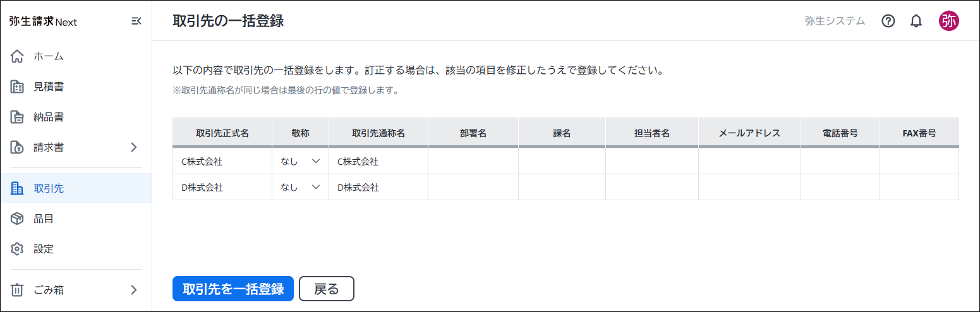Click the 見積書 estimate document icon
Image resolution: width=980 pixels, height=312 pixels.
(x=18, y=87)
